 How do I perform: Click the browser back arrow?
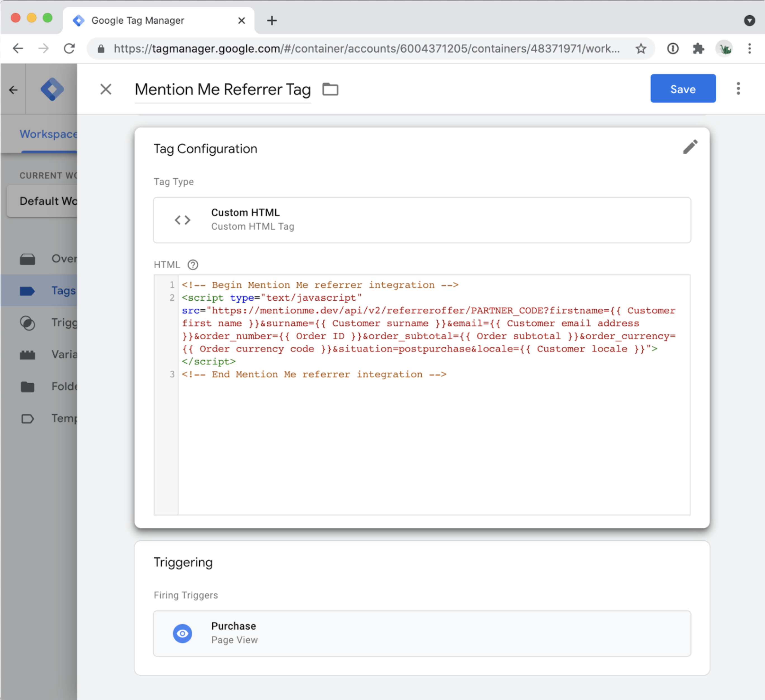pyautogui.click(x=18, y=49)
